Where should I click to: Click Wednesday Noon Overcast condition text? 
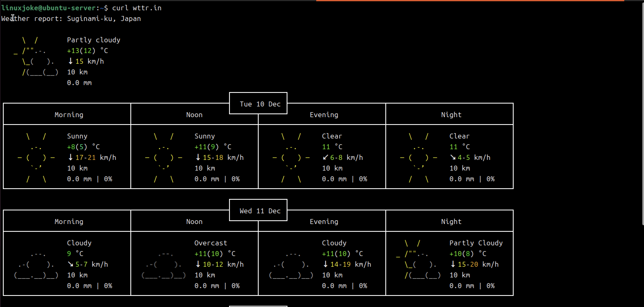coord(211,243)
